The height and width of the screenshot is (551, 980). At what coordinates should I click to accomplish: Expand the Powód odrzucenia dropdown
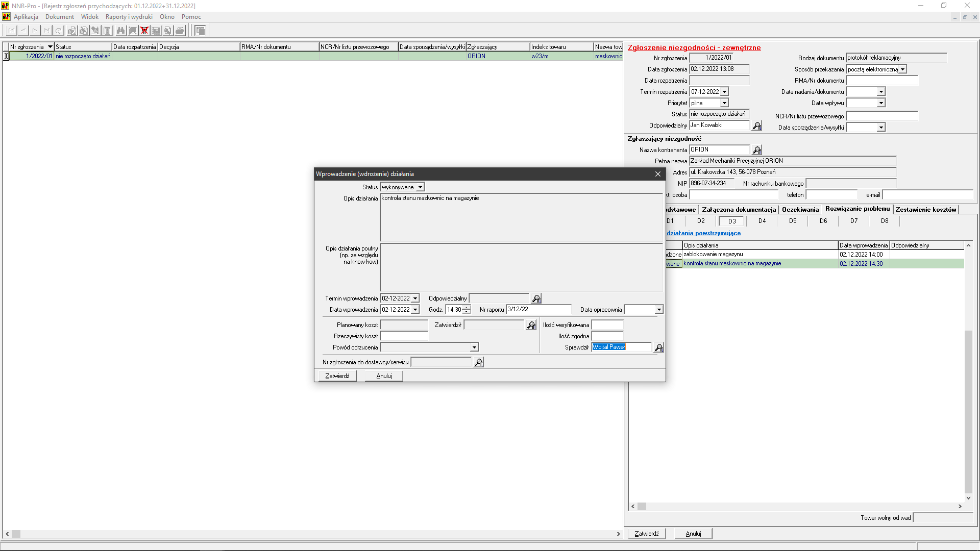pyautogui.click(x=474, y=348)
